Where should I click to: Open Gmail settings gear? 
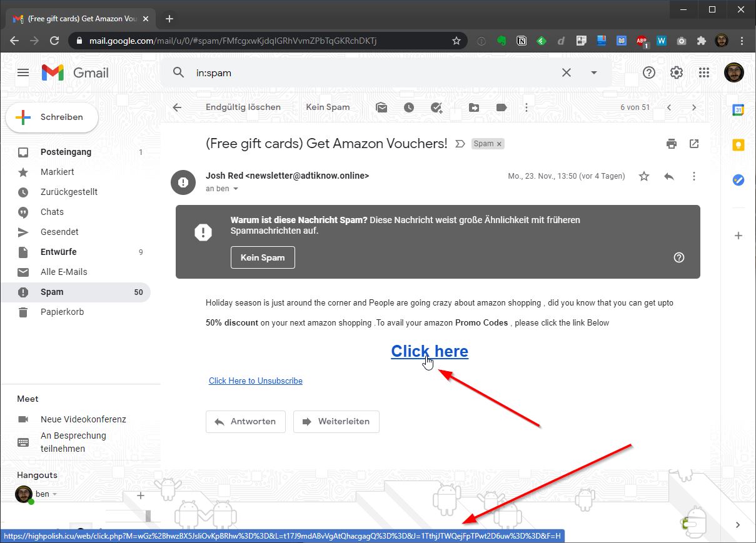click(677, 72)
